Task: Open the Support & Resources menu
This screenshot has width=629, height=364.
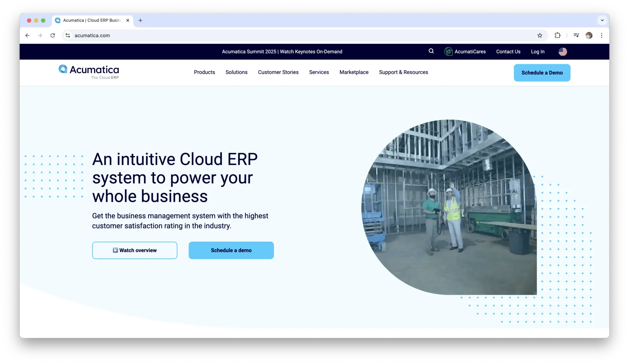Action: [403, 72]
